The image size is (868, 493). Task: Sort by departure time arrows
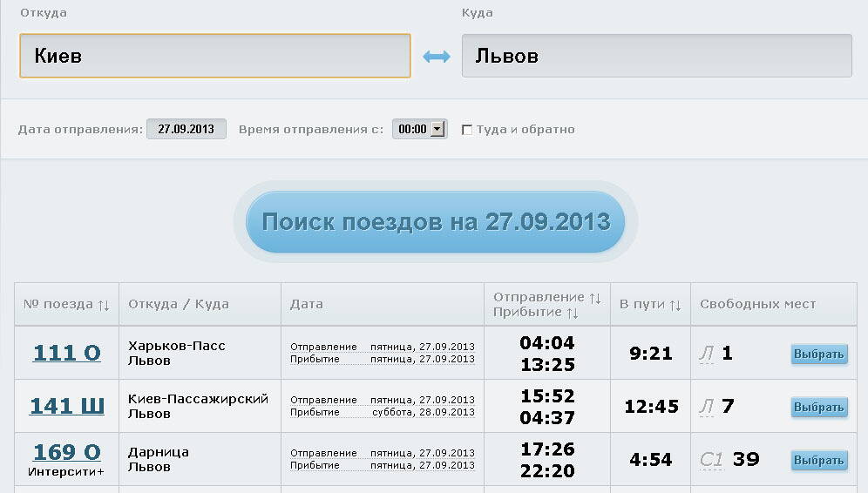tap(595, 298)
